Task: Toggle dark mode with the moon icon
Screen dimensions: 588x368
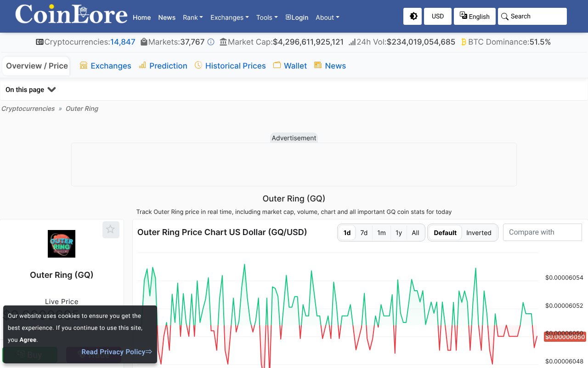Action: 412,16
